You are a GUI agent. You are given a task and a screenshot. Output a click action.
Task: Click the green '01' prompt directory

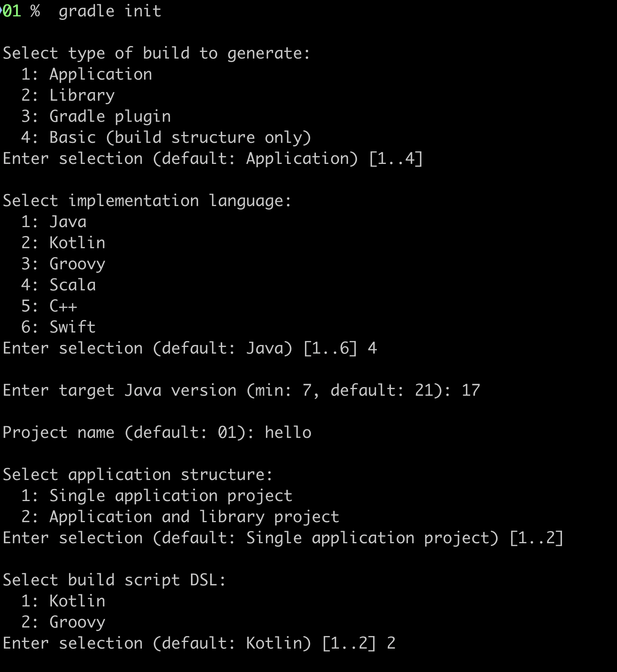[x=12, y=11]
